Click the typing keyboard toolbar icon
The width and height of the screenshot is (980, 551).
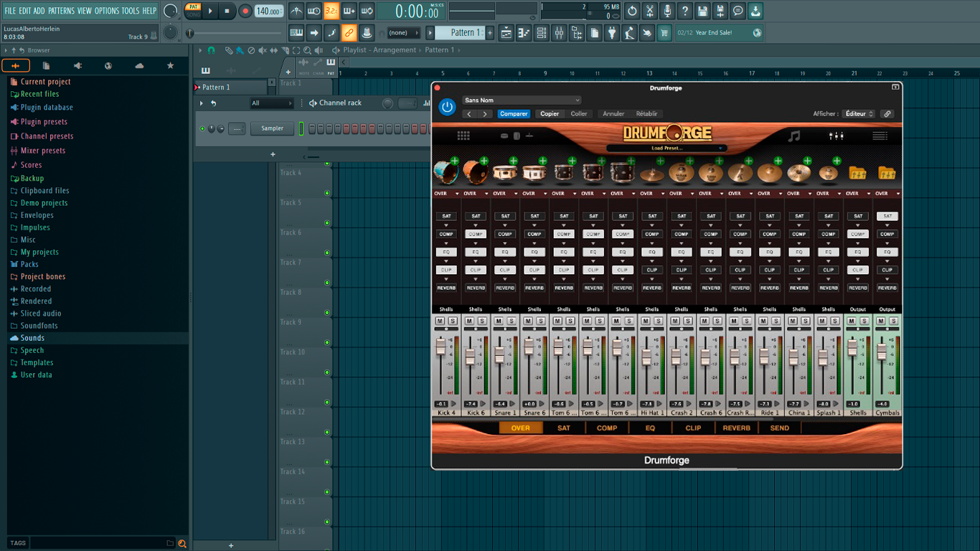point(296,33)
